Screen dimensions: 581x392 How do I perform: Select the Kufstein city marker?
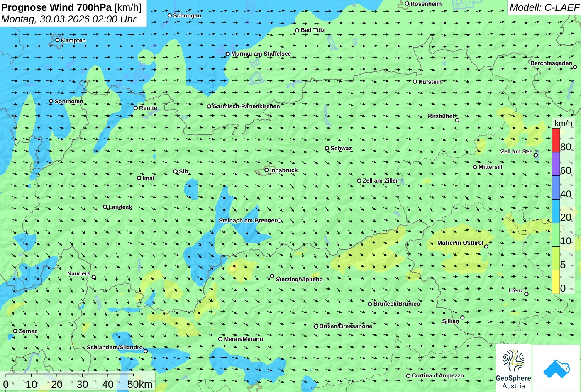(x=415, y=82)
